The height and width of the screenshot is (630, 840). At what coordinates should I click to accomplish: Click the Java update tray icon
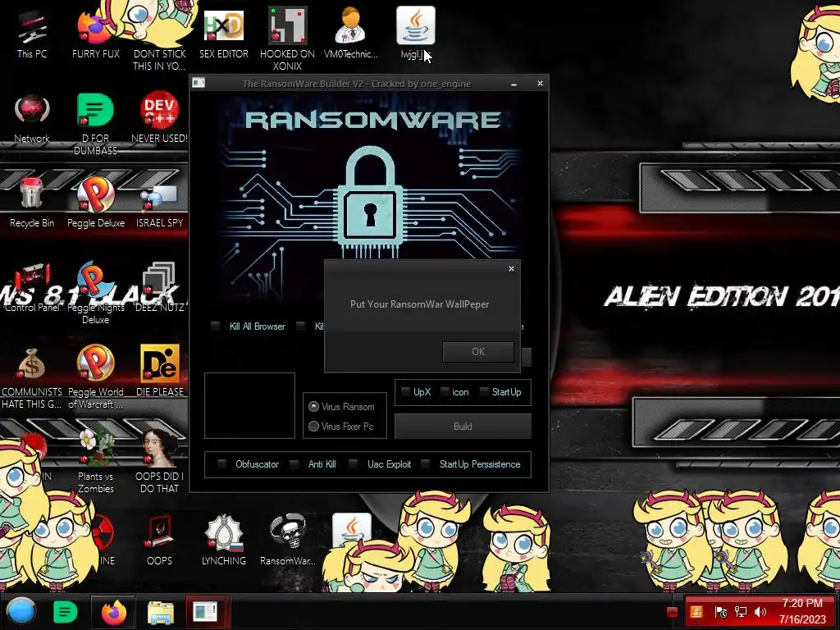(696, 611)
